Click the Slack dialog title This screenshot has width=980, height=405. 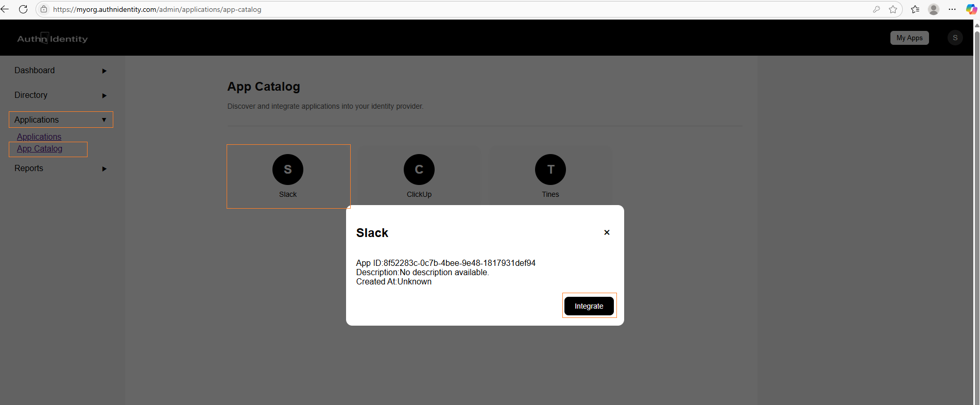point(372,233)
